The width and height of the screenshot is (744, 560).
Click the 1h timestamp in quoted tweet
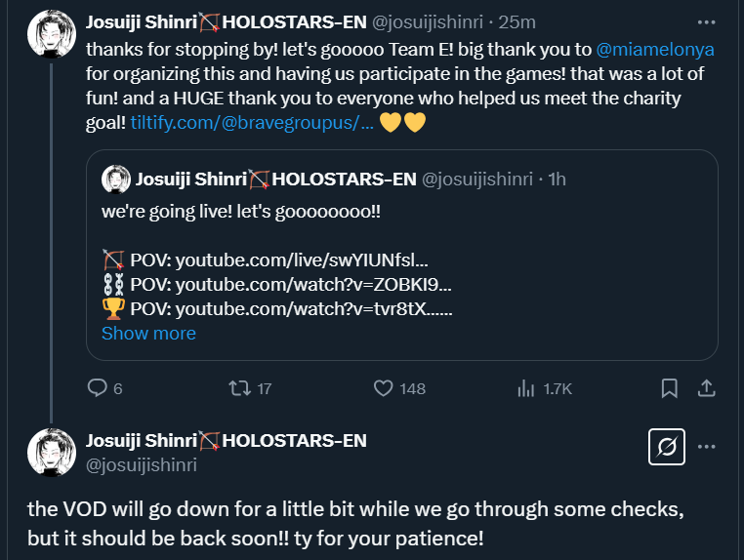557,179
